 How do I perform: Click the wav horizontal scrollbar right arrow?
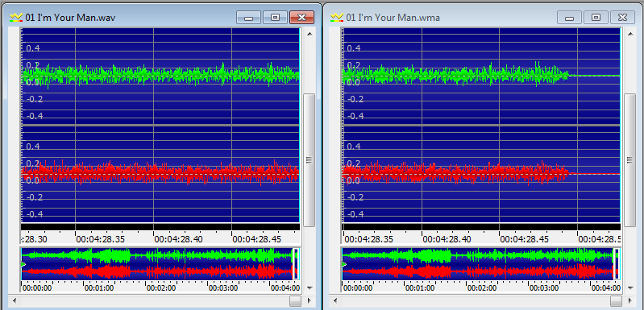click(310, 301)
